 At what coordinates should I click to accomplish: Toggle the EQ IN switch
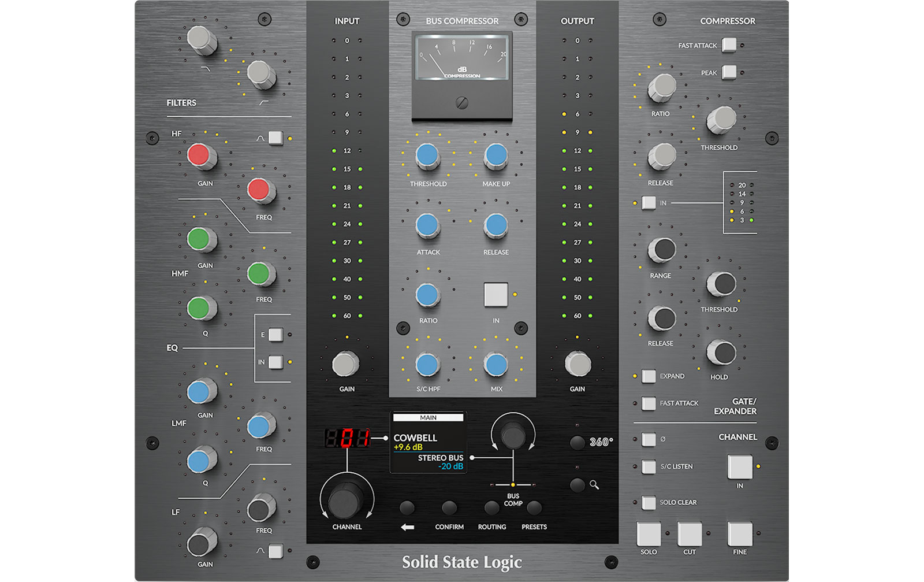[x=275, y=362]
